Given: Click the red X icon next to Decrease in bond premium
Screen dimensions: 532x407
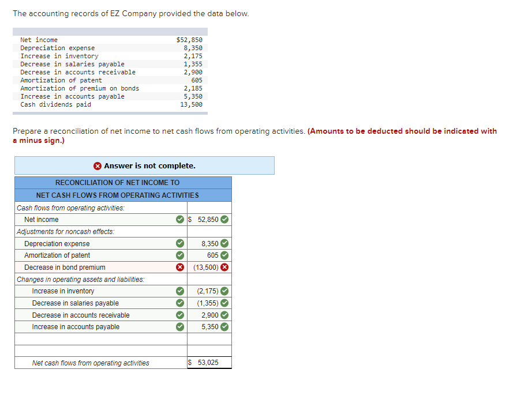Looking at the screenshot, I should [x=179, y=267].
